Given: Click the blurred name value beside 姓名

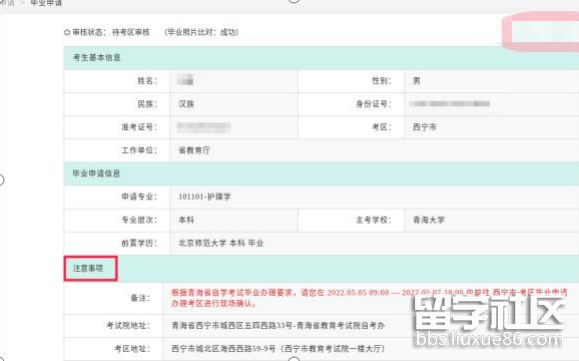Looking at the screenshot, I should coord(185,80).
